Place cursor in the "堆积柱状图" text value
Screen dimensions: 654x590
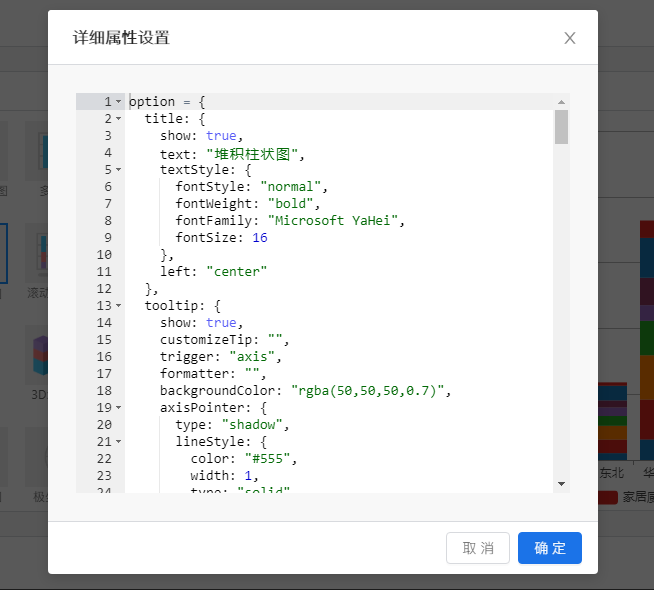click(x=253, y=153)
